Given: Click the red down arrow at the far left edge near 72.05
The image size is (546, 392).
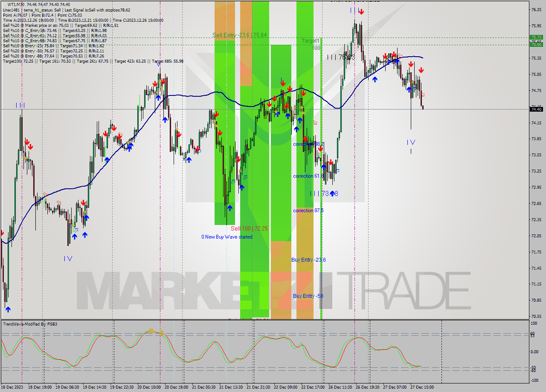Looking at the screenshot, I should click(x=2, y=233).
